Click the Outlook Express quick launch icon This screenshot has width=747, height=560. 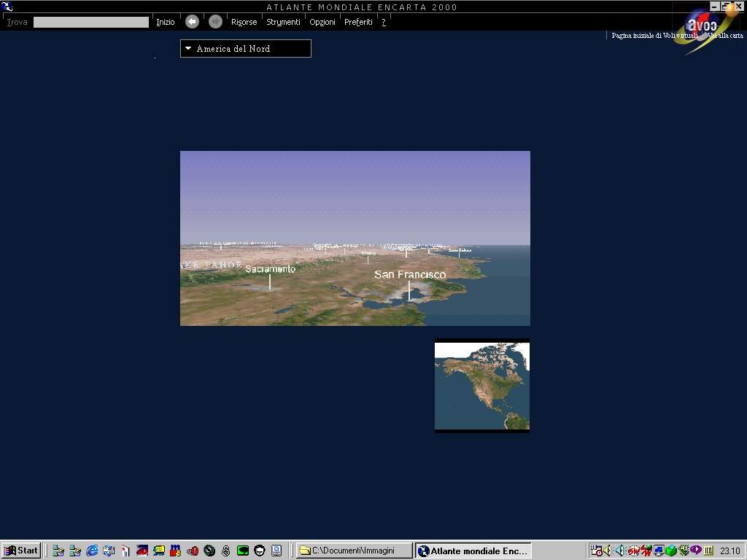tap(109, 551)
